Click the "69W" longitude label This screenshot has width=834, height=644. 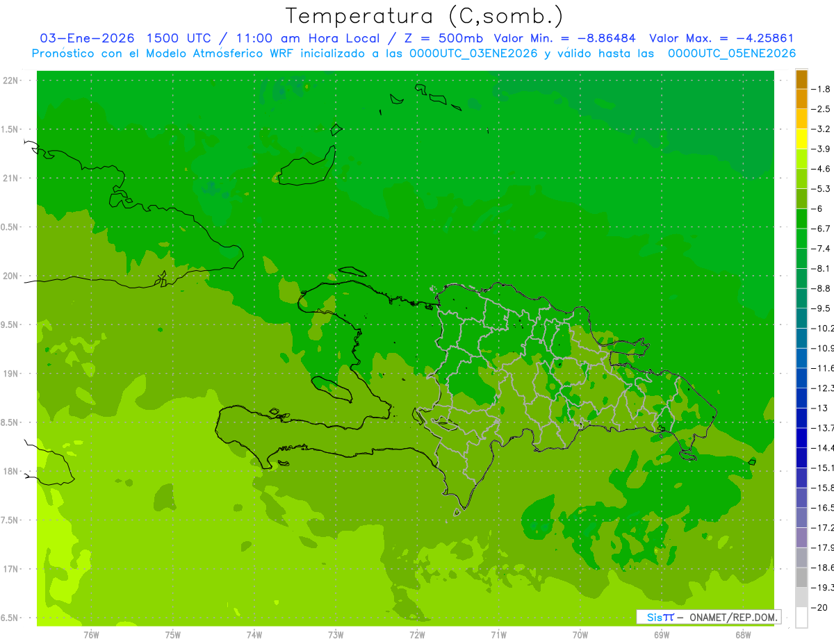coord(662,635)
